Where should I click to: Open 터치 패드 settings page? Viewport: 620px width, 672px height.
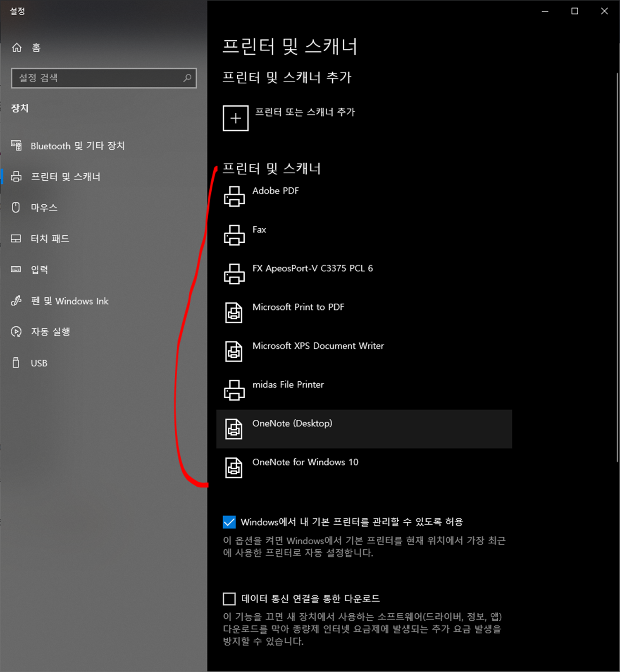click(50, 239)
